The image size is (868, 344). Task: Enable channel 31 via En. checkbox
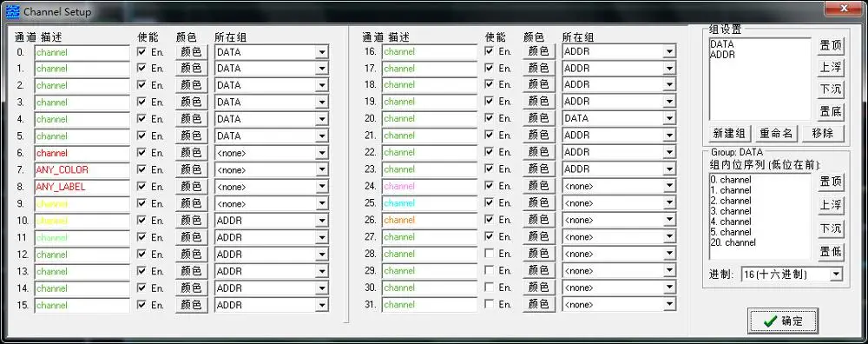tap(490, 304)
